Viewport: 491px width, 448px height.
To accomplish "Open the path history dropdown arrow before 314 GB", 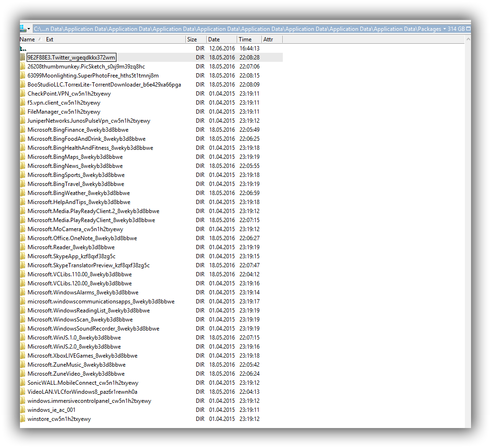I will click(444, 29).
